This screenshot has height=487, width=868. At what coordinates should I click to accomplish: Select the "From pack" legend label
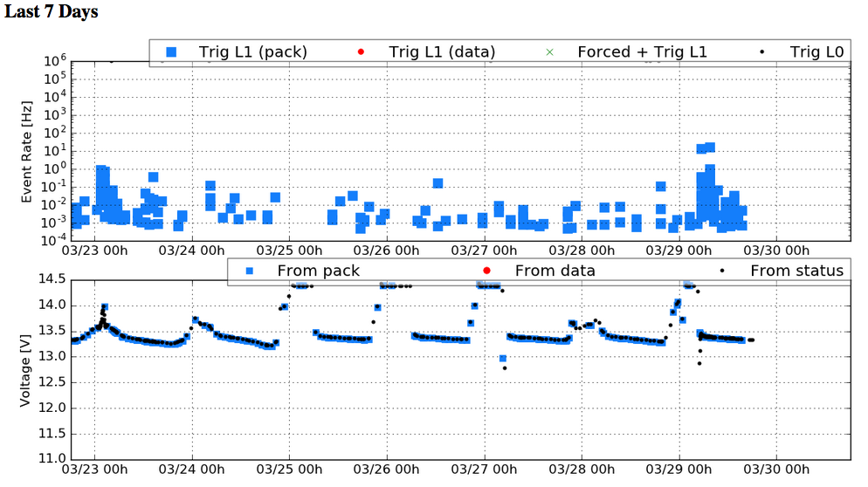pos(319,271)
